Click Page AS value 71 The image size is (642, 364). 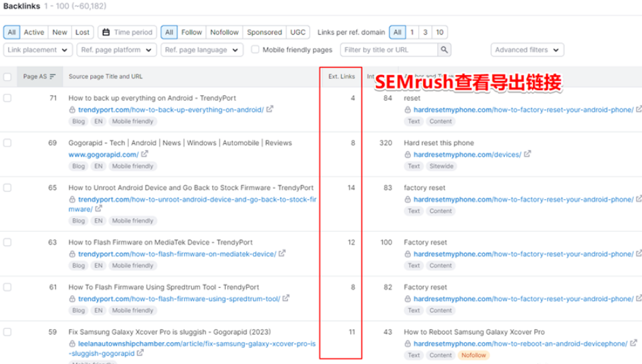pos(53,98)
